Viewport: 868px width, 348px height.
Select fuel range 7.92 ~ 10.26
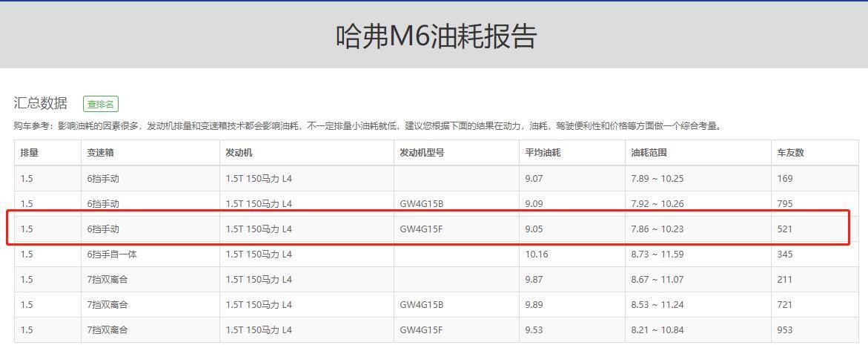pos(657,203)
